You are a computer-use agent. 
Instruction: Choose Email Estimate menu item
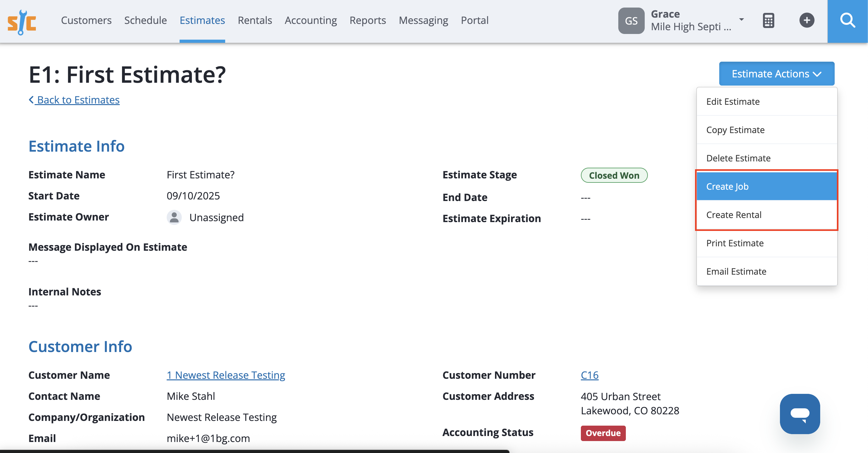pos(767,271)
